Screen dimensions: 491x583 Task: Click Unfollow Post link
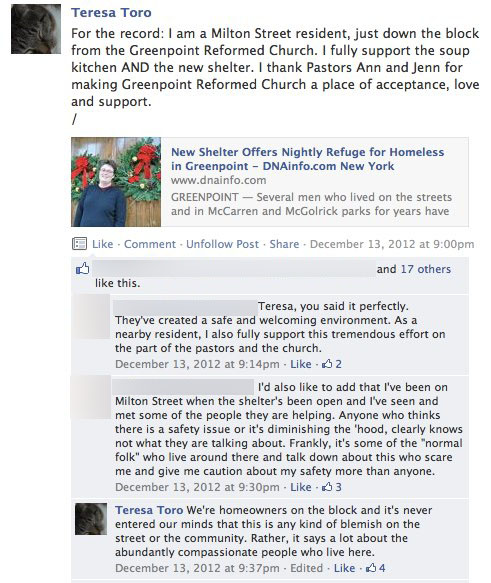tap(222, 244)
